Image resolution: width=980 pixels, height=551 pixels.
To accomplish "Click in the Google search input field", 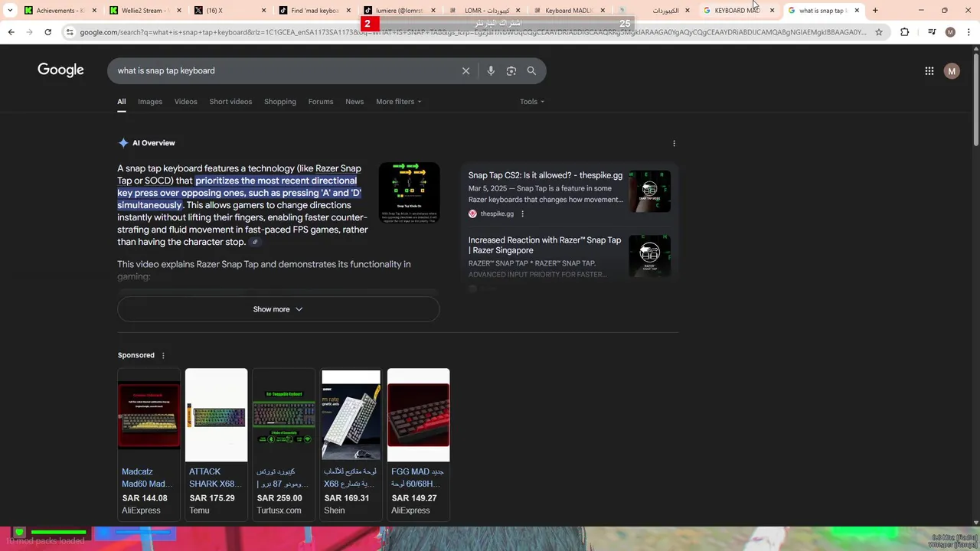I will pyautogui.click(x=283, y=70).
